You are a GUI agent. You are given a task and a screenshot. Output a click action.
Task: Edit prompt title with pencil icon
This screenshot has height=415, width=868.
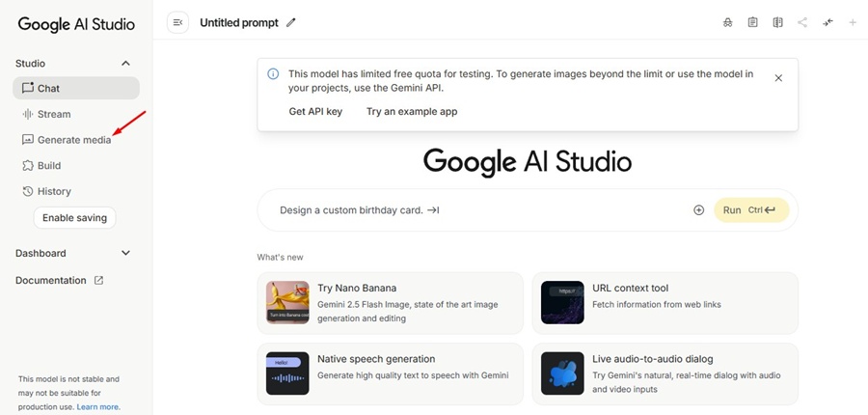291,23
